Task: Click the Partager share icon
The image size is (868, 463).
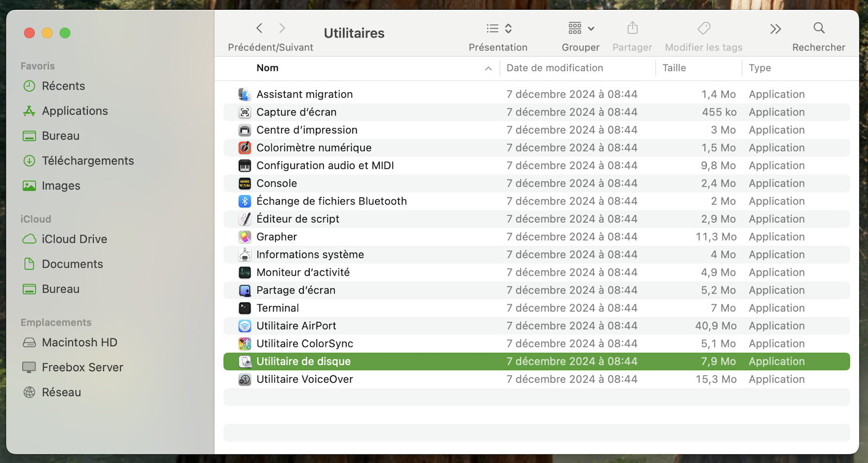Action: (632, 28)
